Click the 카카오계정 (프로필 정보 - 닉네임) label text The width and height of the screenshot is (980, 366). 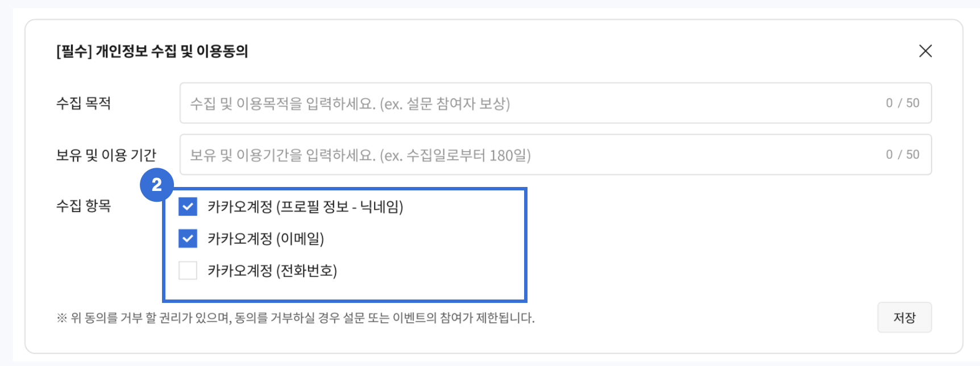(305, 207)
